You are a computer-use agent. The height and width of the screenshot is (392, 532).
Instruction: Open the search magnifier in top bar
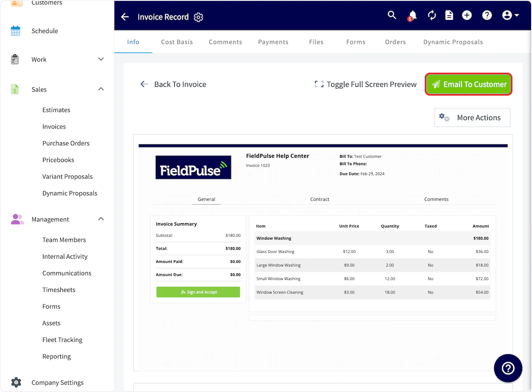tap(392, 16)
